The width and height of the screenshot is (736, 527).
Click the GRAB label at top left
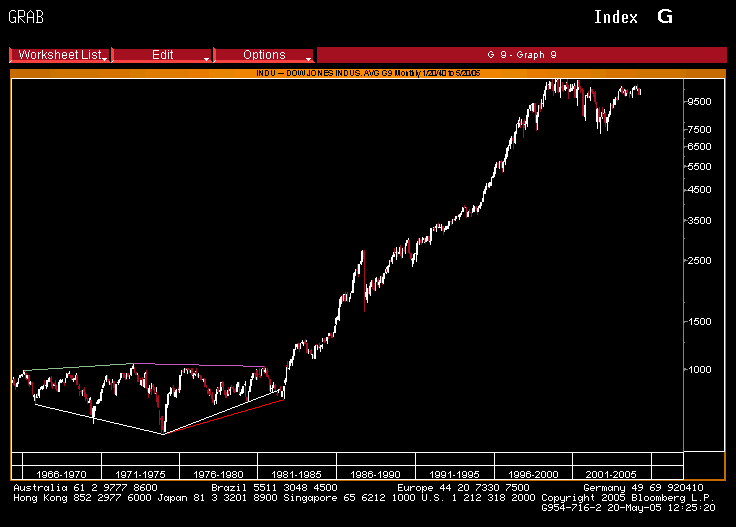[x=25, y=17]
